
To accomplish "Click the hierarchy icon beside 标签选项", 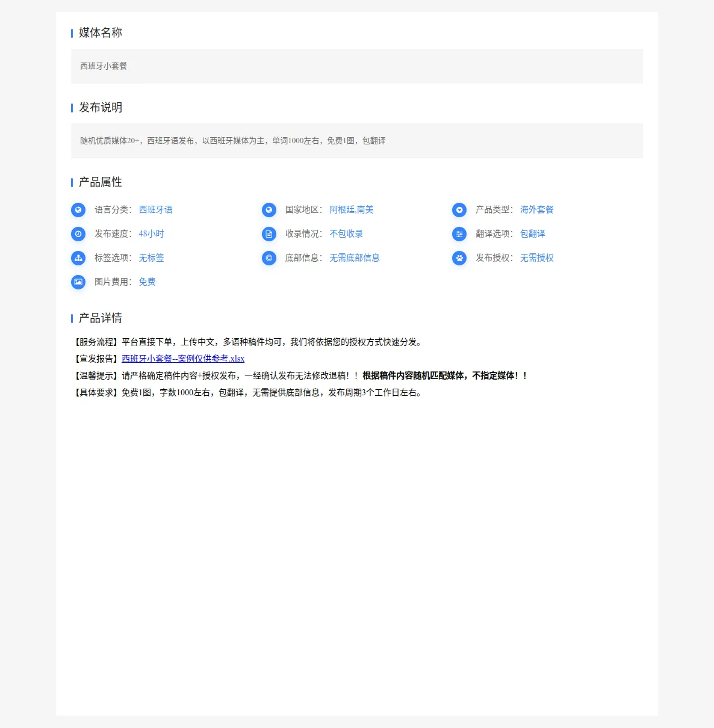I will 78,258.
